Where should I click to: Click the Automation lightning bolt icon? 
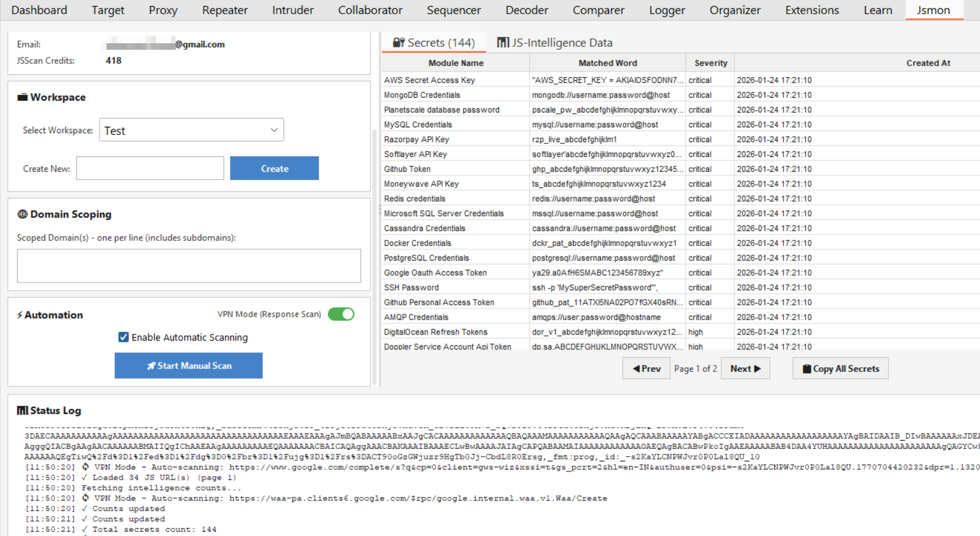pyautogui.click(x=20, y=315)
